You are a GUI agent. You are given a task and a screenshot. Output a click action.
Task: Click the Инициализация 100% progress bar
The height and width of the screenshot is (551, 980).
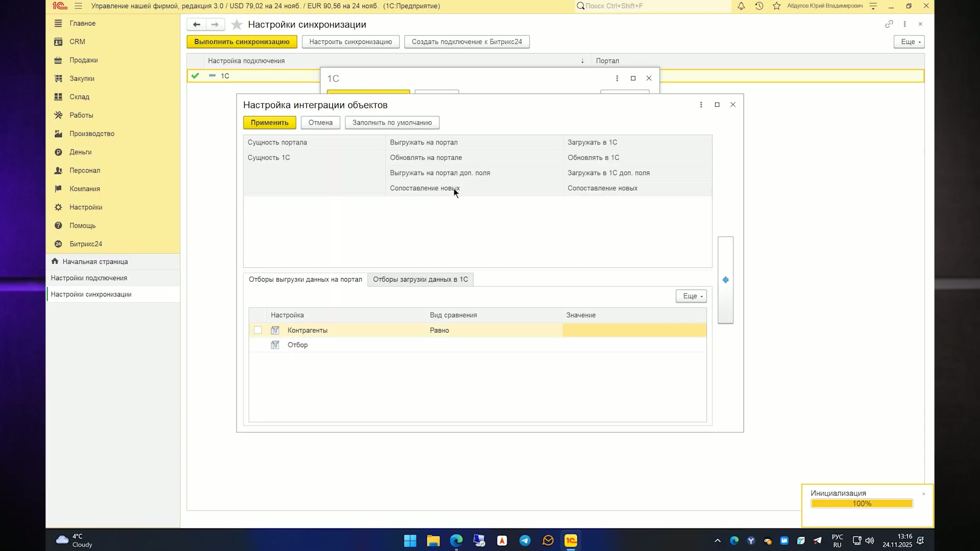tap(862, 504)
